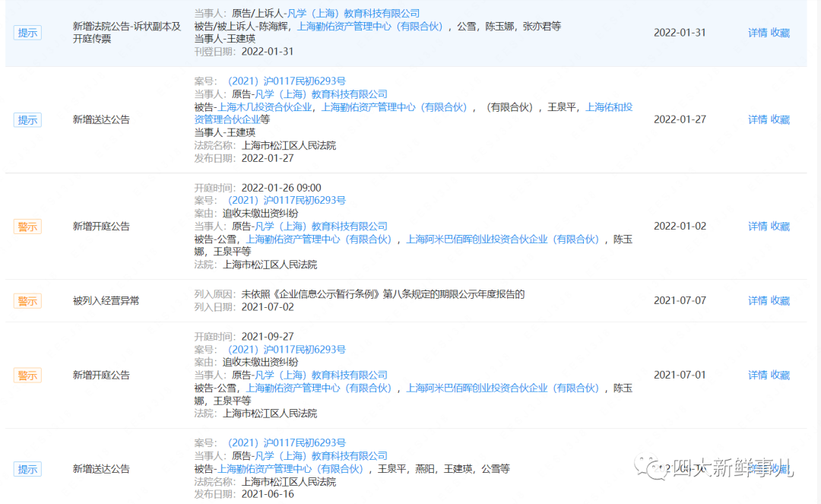Click 法院名称 上海市松江区人民法院 in 2022-01-27 row

289,145
